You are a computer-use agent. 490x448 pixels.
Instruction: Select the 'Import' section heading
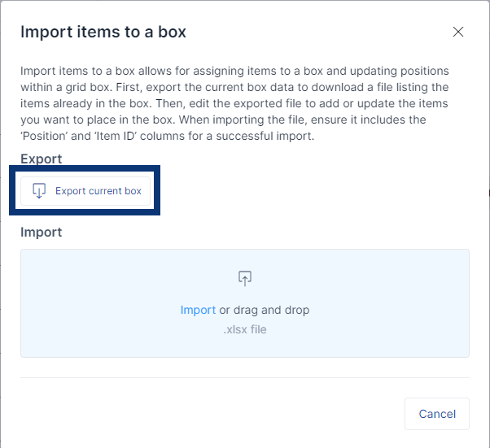42,232
